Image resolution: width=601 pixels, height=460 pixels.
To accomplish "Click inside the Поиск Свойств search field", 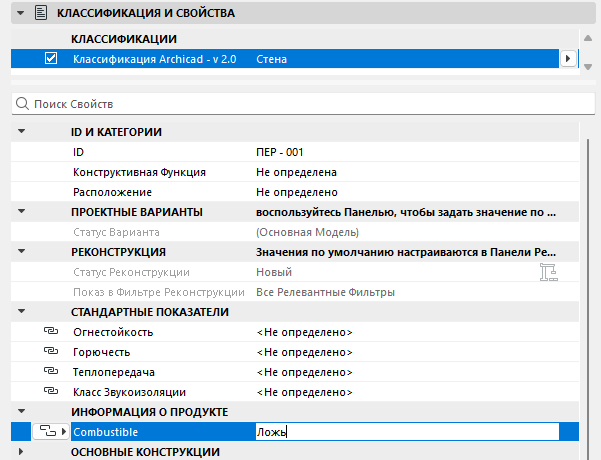I will [303, 104].
